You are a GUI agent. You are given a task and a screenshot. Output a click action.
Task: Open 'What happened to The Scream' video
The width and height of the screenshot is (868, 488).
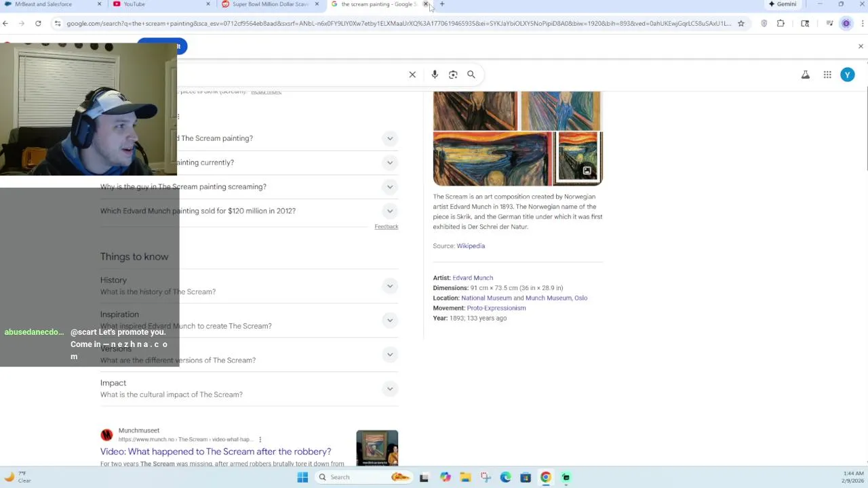216,451
